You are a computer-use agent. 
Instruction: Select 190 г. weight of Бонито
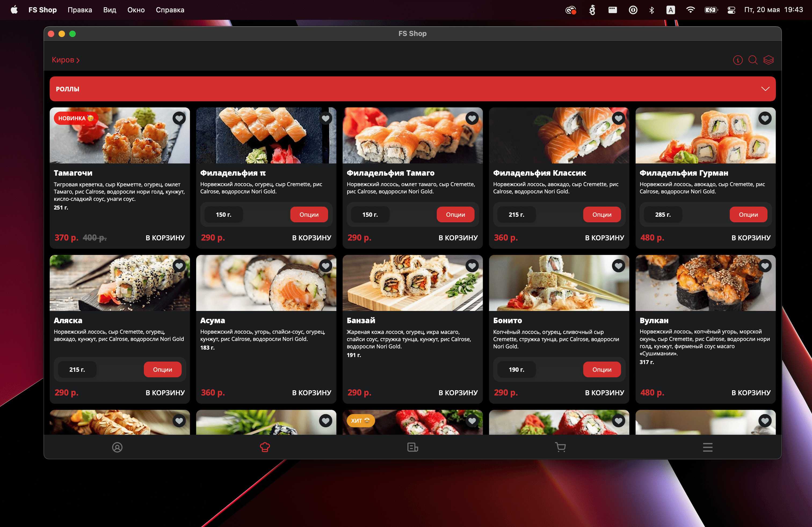[x=517, y=369]
